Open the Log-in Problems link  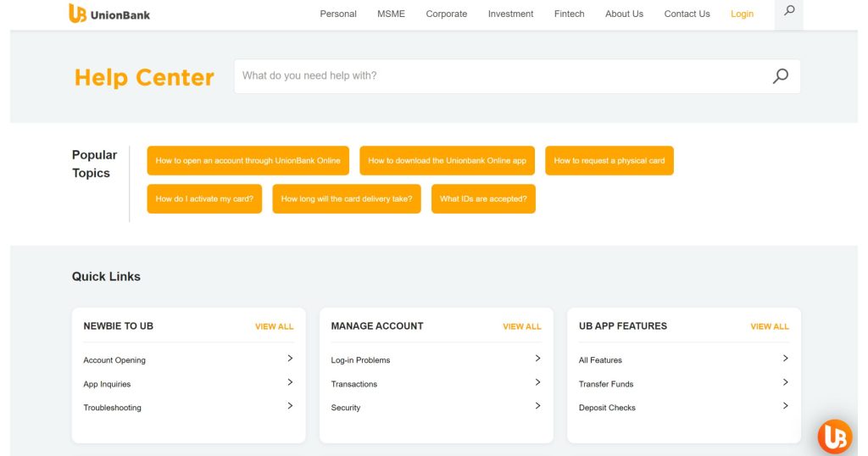360,359
